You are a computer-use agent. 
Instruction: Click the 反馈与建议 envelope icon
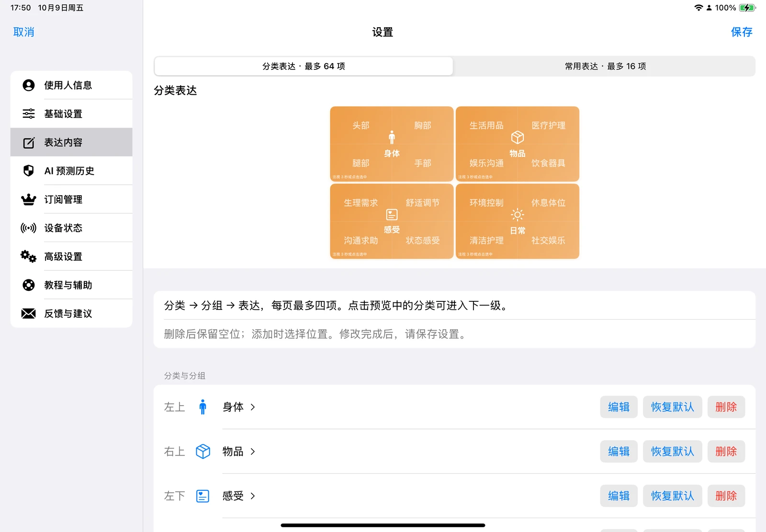[29, 313]
